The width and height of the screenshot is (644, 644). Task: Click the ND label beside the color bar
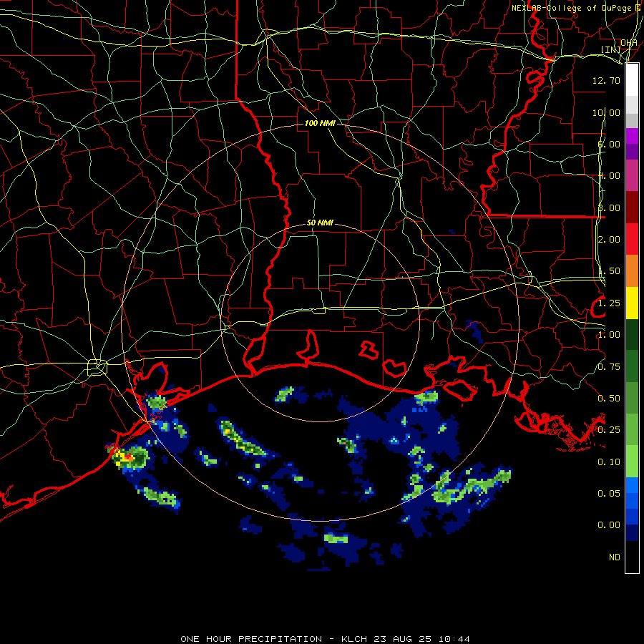(615, 557)
